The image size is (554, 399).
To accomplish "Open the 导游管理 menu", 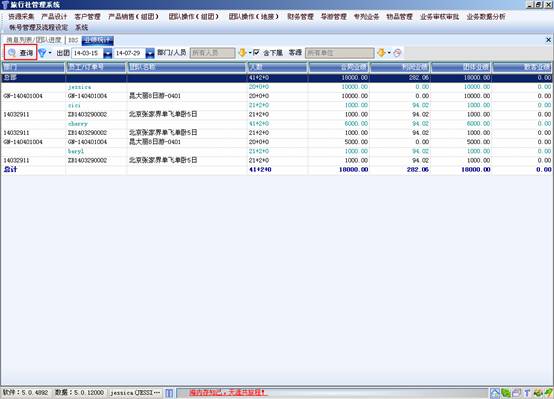I will pyautogui.click(x=334, y=17).
